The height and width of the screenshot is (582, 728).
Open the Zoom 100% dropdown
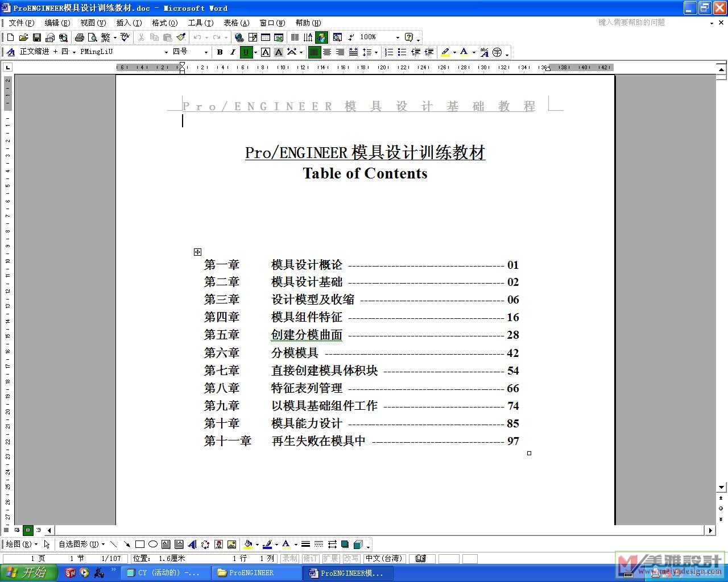pyautogui.click(x=397, y=38)
